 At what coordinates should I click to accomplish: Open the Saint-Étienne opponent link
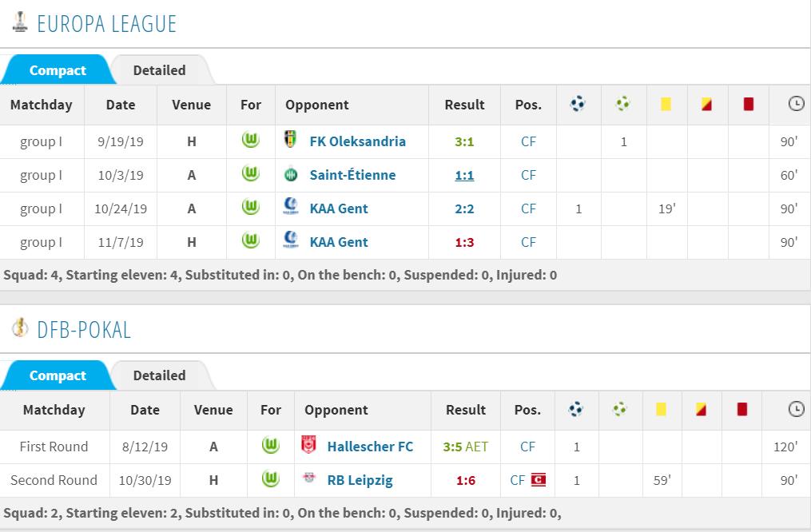click(x=352, y=175)
